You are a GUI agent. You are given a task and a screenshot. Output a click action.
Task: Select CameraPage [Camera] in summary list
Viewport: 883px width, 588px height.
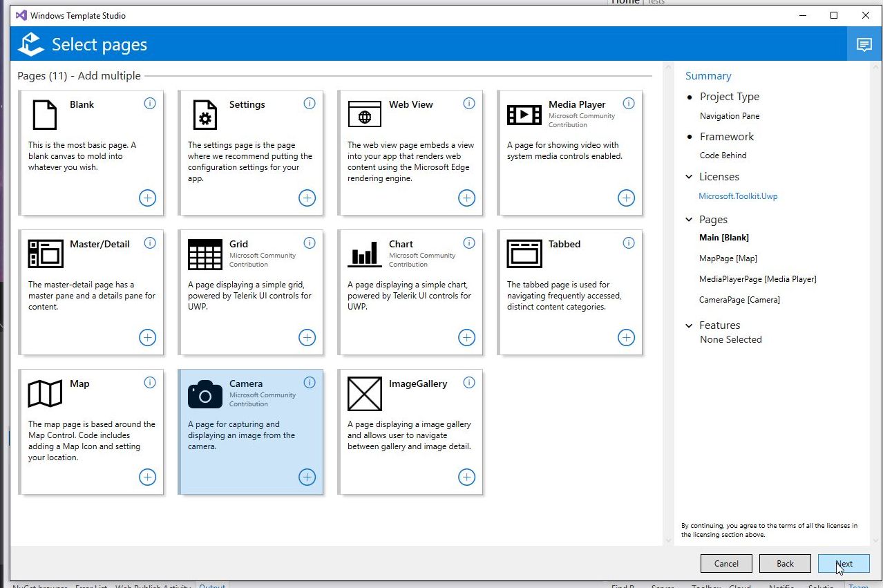739,300
